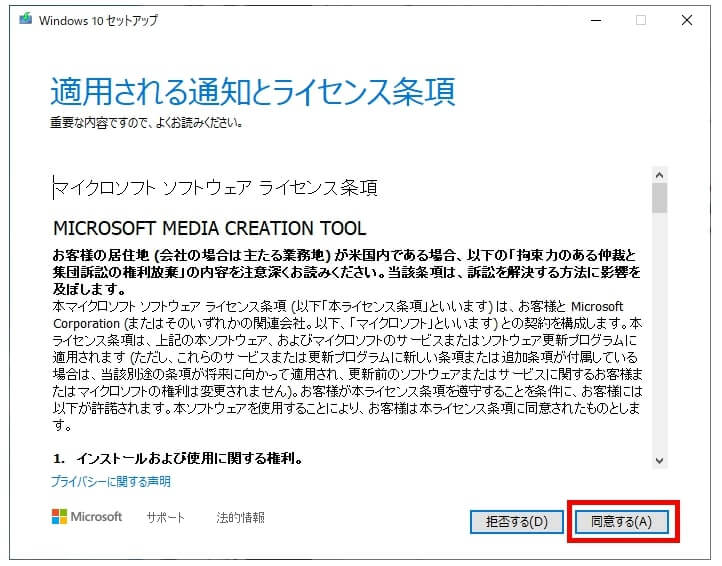
Task: Click the license scrollbar down arrow
Action: [659, 461]
